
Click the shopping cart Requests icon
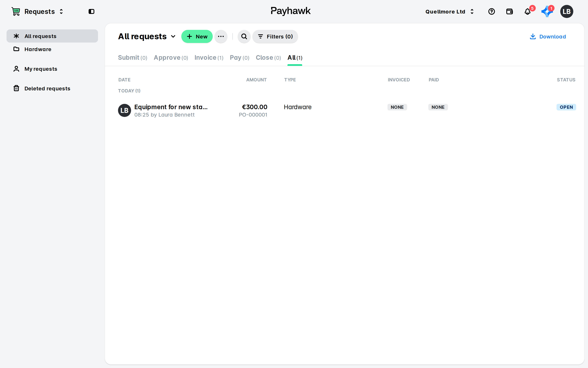[x=16, y=11]
